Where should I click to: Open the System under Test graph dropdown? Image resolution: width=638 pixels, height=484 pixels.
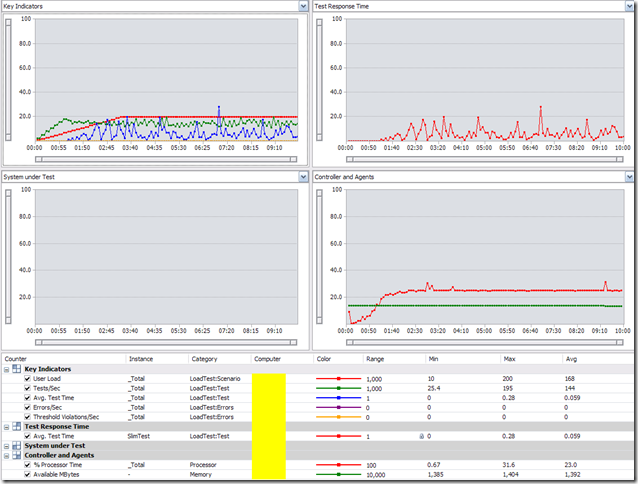[x=303, y=177]
